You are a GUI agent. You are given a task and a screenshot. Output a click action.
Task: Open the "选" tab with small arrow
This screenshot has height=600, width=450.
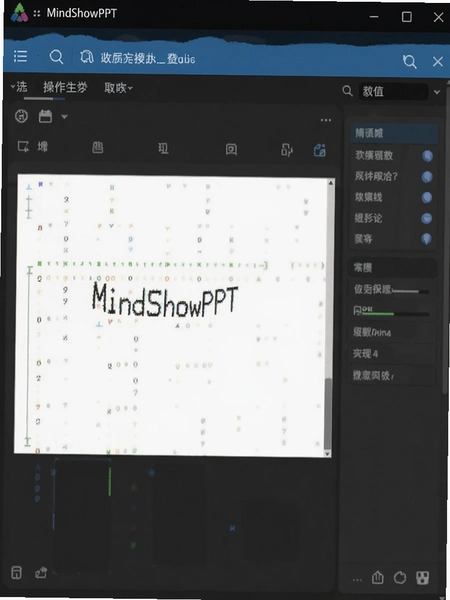point(19,87)
